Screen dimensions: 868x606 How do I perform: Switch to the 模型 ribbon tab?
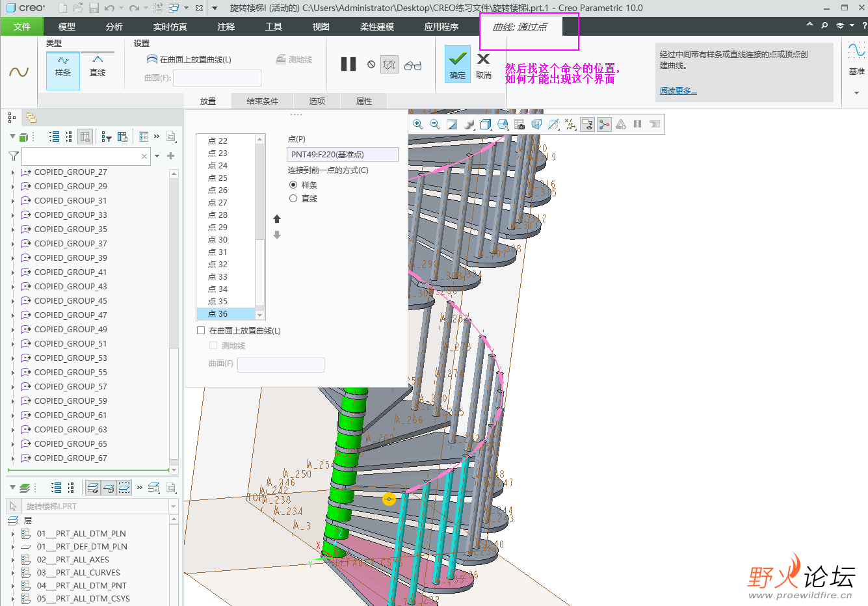(x=67, y=27)
